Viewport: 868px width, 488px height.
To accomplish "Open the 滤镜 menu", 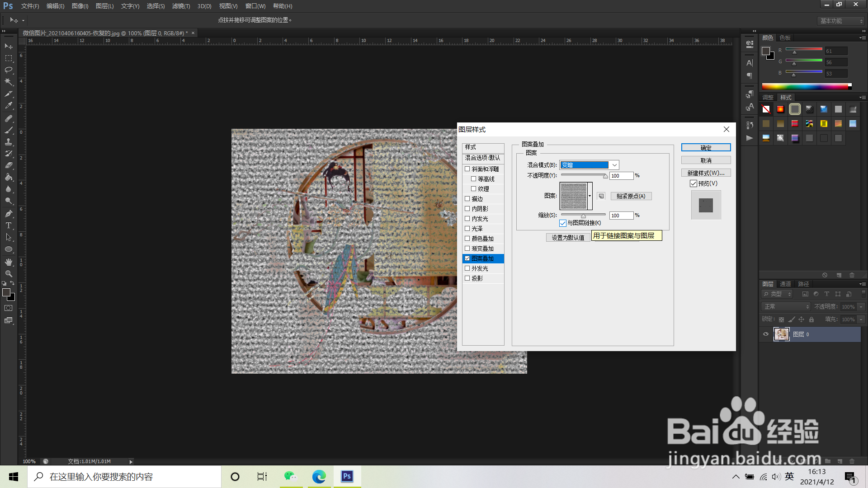I will point(181,6).
